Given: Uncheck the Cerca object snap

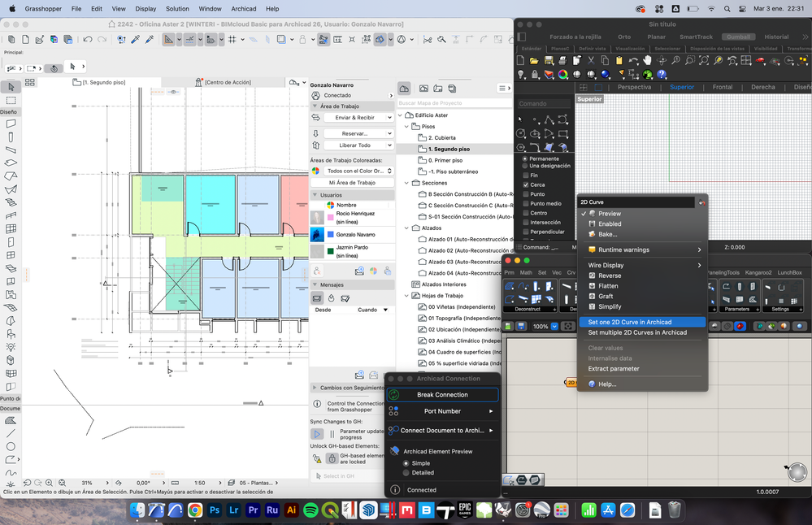Looking at the screenshot, I should (526, 184).
